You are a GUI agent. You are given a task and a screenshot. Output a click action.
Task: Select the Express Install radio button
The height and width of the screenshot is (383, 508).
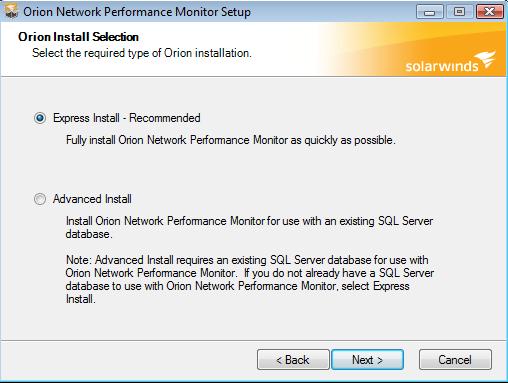(x=40, y=118)
